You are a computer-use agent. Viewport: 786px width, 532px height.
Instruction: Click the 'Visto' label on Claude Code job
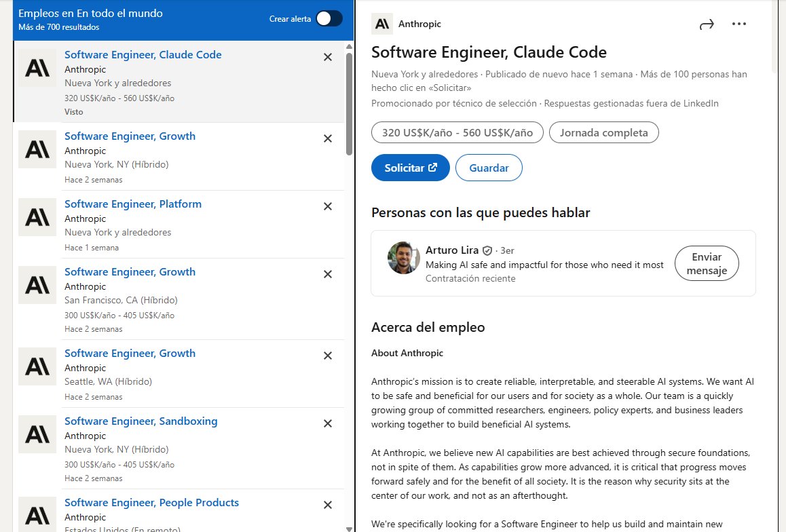coord(74,112)
